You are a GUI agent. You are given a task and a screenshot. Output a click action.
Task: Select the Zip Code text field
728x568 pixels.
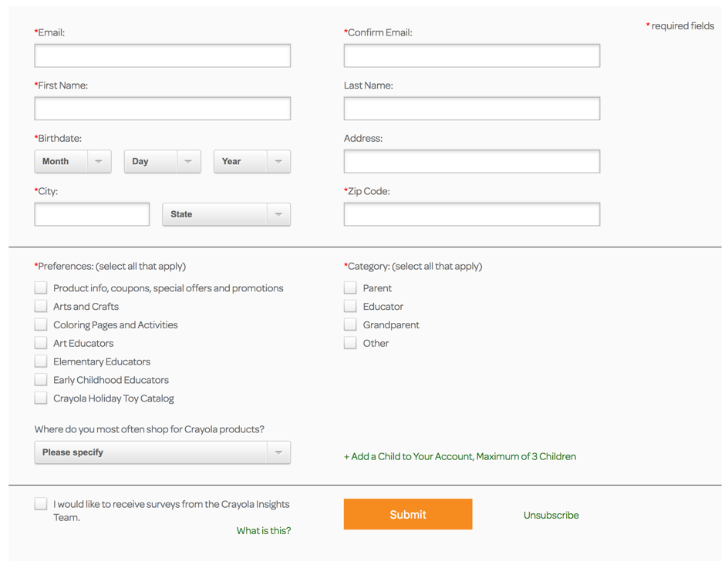(471, 214)
